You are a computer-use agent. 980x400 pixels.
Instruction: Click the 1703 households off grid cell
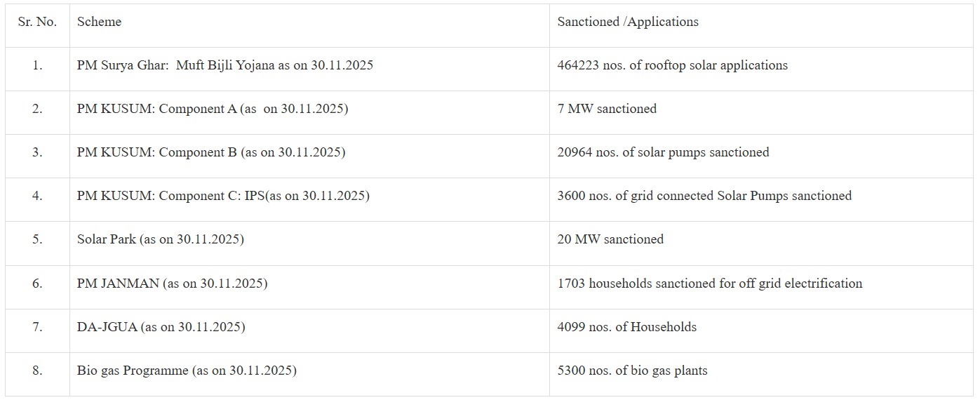click(710, 284)
